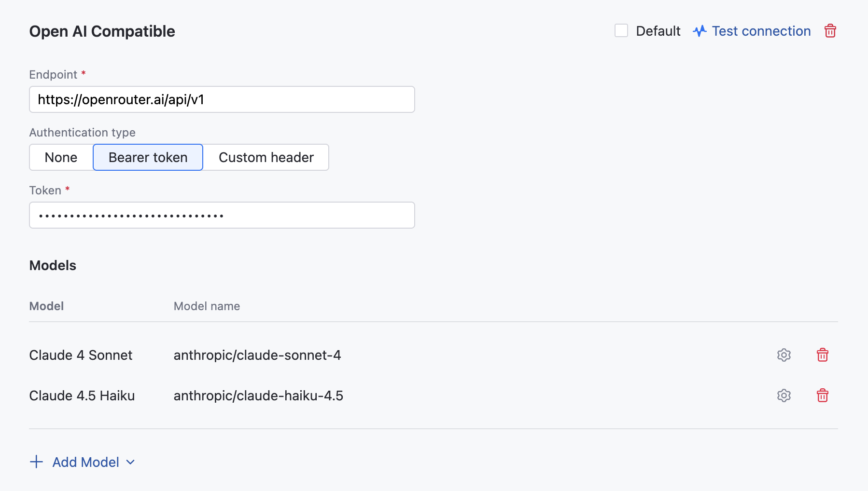This screenshot has height=491, width=868.
Task: Switch authentication to Custom header
Action: (x=266, y=157)
